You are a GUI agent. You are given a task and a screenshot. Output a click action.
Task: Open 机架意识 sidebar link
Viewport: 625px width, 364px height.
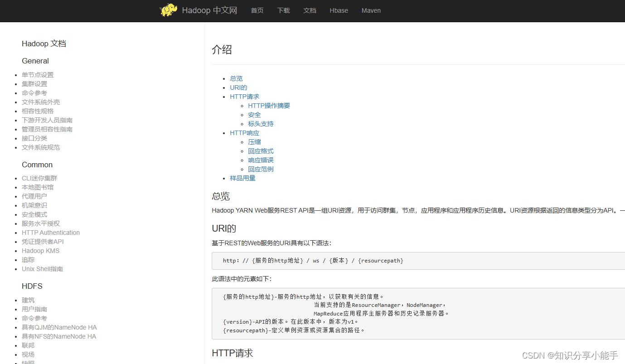coord(34,205)
